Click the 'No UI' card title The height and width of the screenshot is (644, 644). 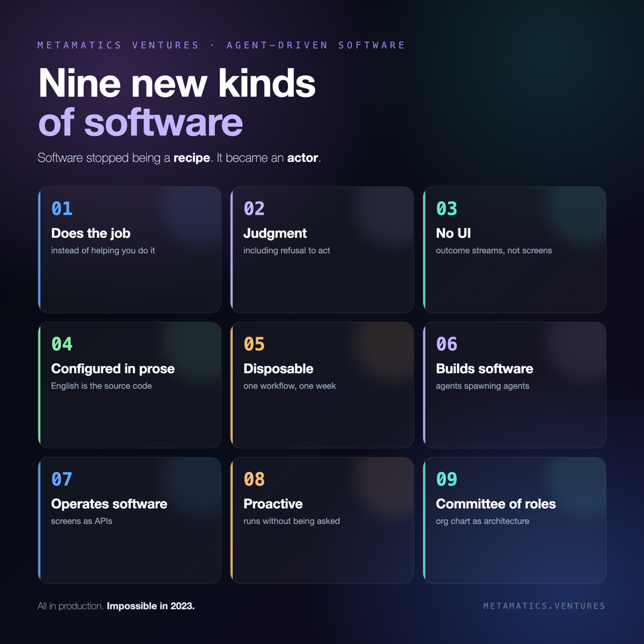coord(453,233)
